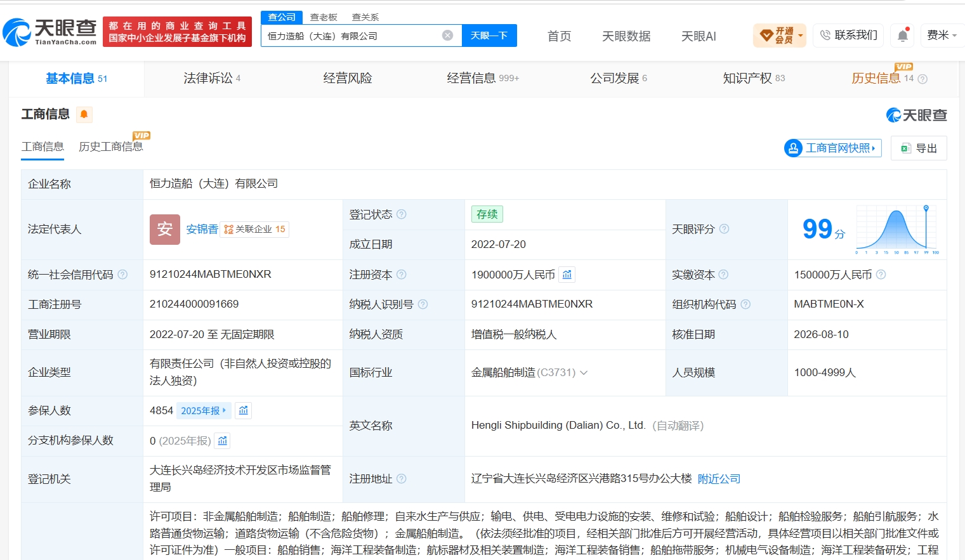This screenshot has width=965, height=560.
Task: Open the 开通会员 VIP dropdown
Action: [780, 36]
